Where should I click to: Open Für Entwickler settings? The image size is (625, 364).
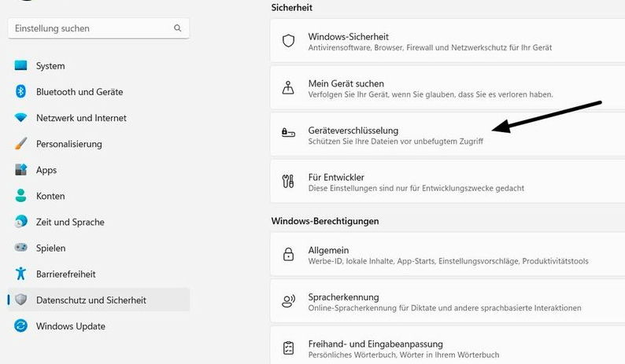click(336, 178)
